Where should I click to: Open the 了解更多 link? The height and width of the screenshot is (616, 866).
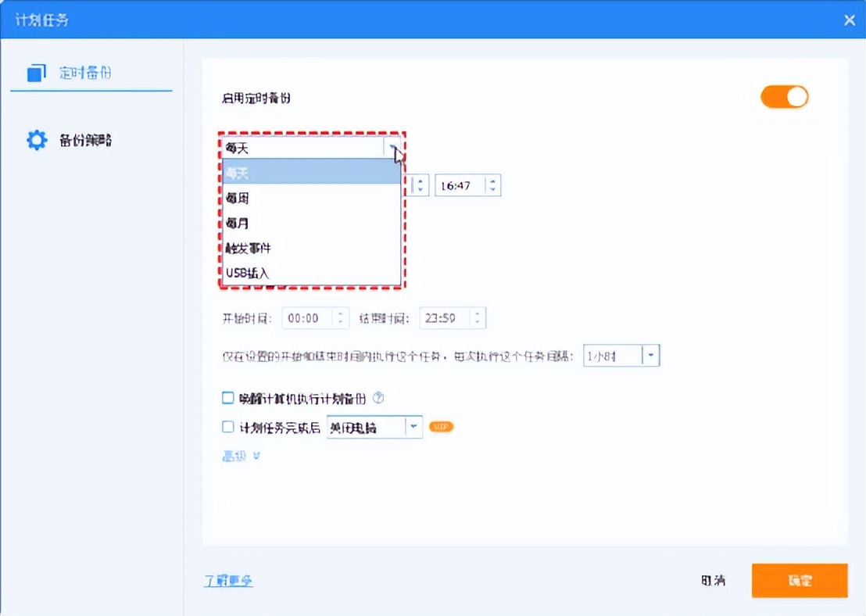228,581
